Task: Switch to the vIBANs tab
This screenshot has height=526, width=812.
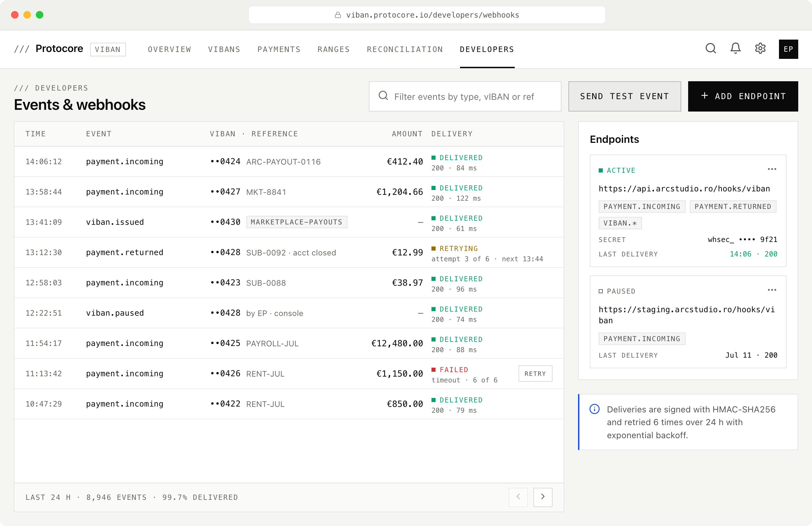Action: click(224, 49)
